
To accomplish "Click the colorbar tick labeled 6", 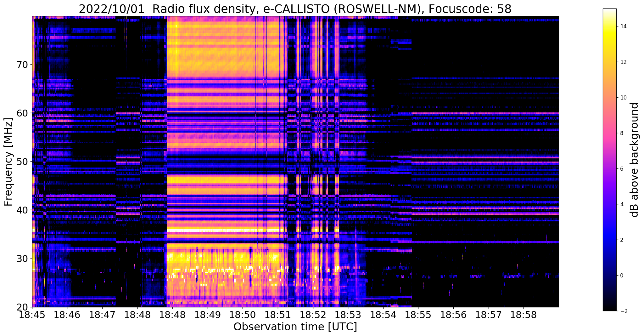I will [621, 169].
